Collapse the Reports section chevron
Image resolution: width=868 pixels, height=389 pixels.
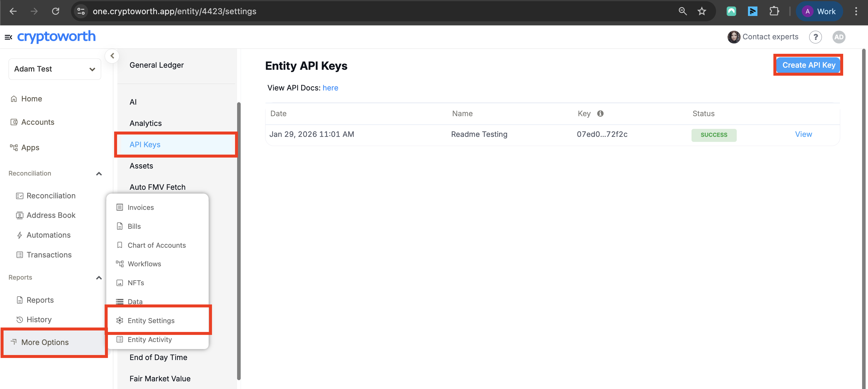(99, 278)
